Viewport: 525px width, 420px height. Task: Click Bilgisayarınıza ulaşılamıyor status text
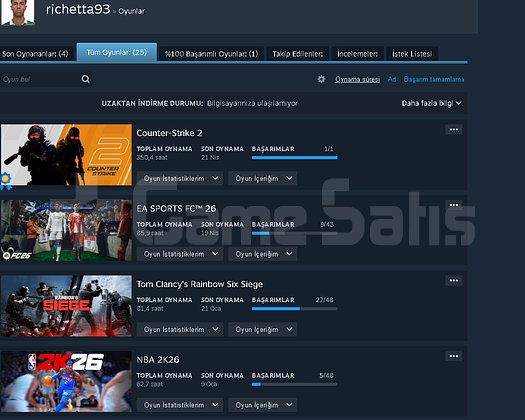click(252, 103)
